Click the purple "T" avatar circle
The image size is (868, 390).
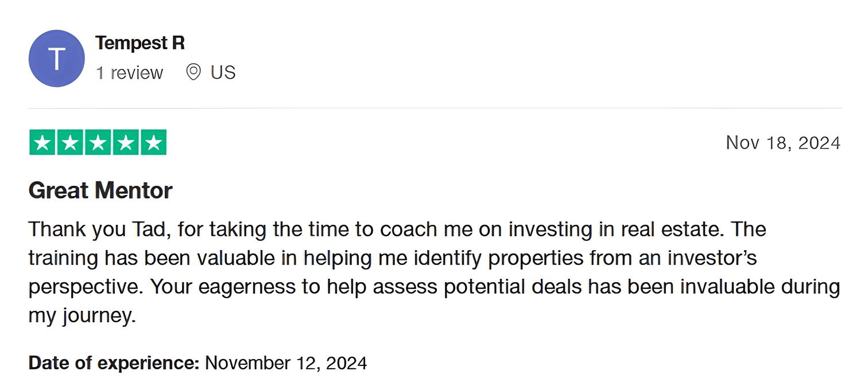(56, 58)
